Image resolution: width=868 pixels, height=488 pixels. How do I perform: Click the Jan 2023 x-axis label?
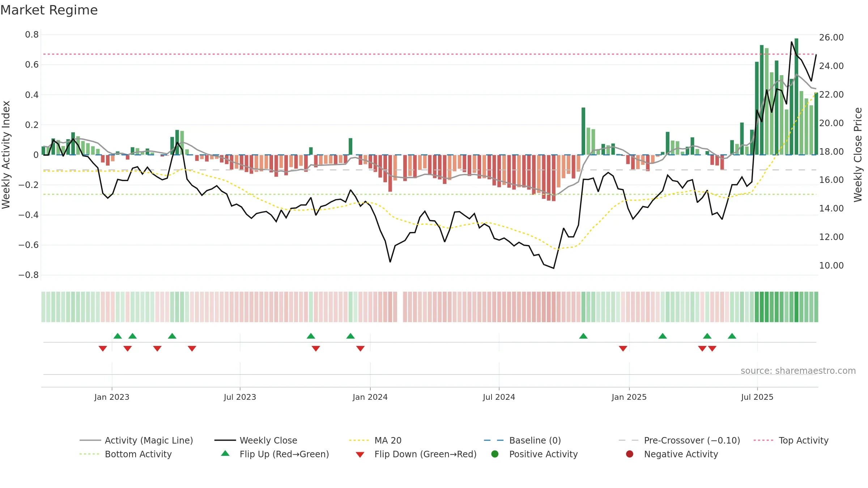[112, 397]
